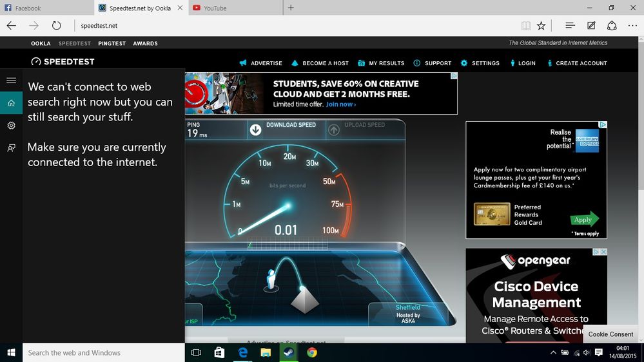
Task: Open Speedtest SETTINGS
Action: [x=480, y=63]
